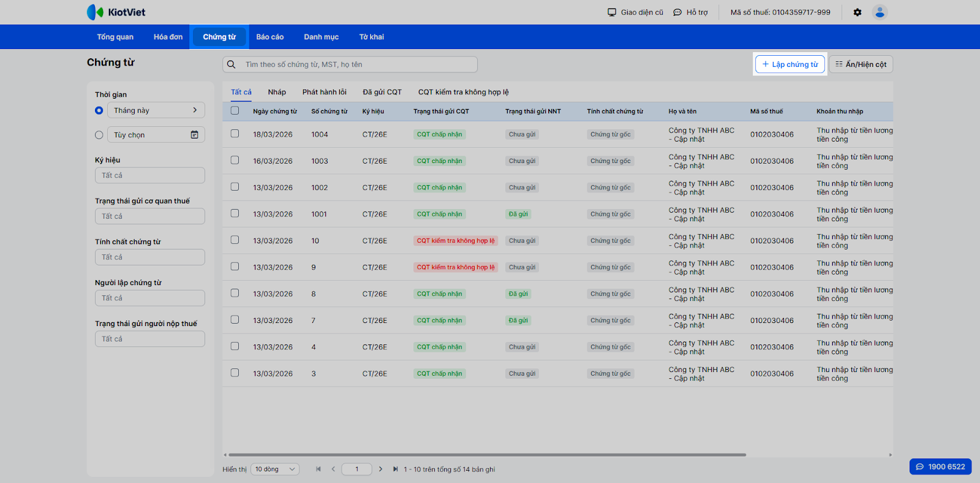Expand the 10 dòng rows-per-page dropdown
Screen dimensions: 980x483
(275, 470)
